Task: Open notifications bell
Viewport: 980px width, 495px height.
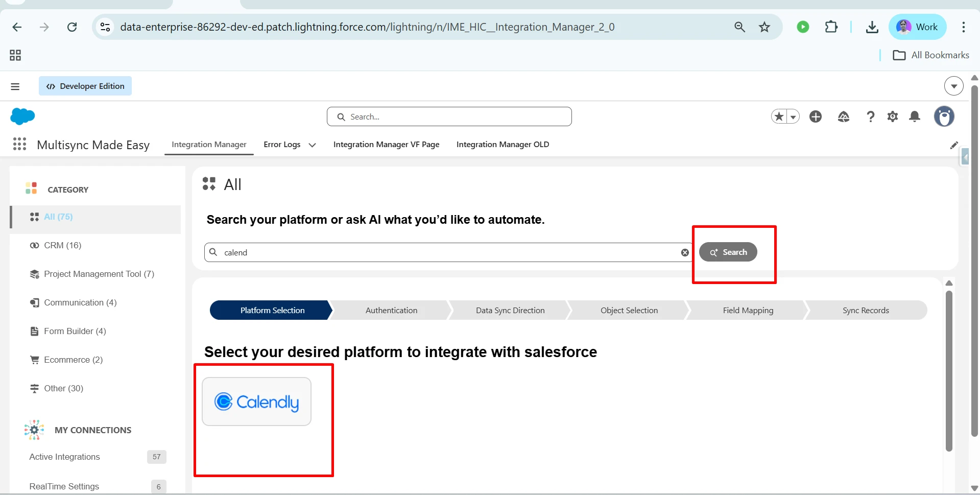Action: [915, 116]
